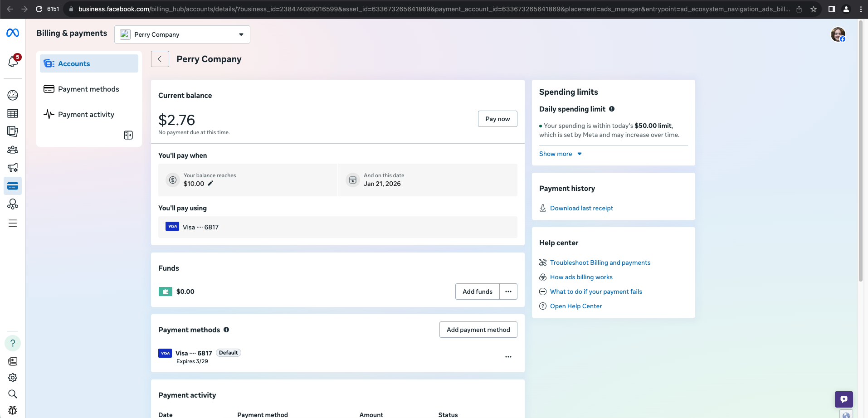Open the news updates icon
Screen dimensions: 868x418
click(13, 361)
